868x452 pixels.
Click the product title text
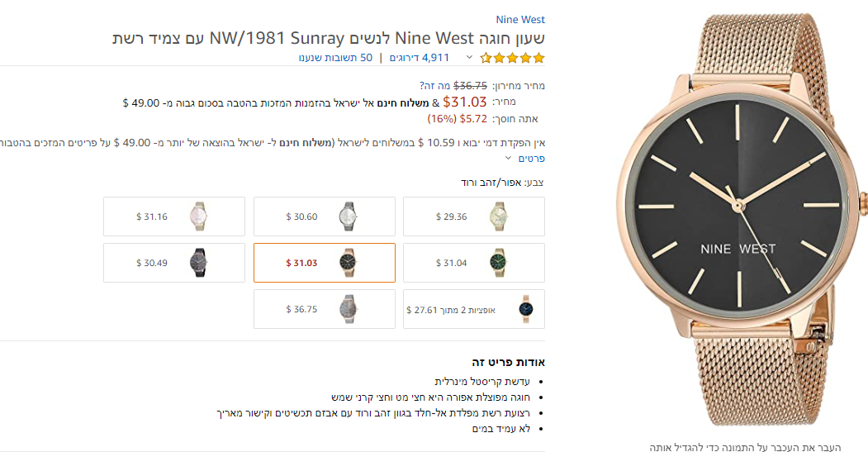329,39
